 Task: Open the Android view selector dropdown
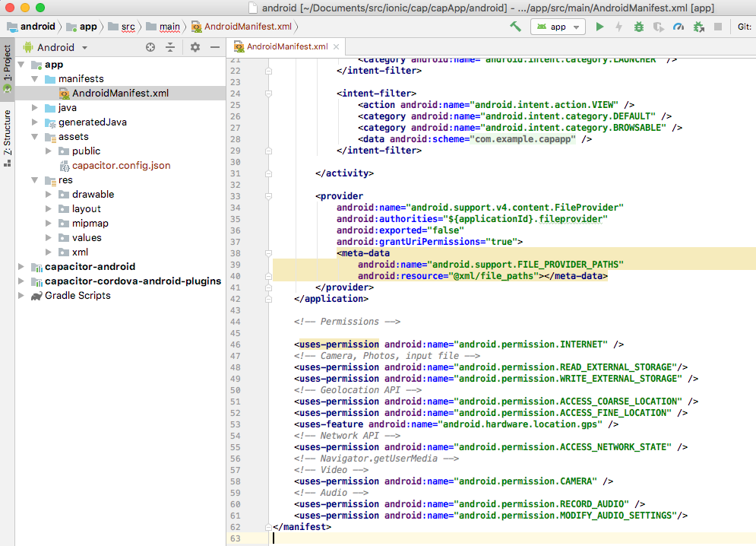pyautogui.click(x=55, y=47)
